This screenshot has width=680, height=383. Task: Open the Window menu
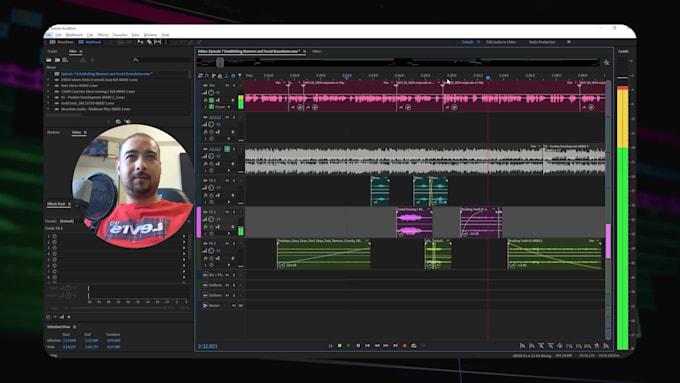click(x=150, y=35)
